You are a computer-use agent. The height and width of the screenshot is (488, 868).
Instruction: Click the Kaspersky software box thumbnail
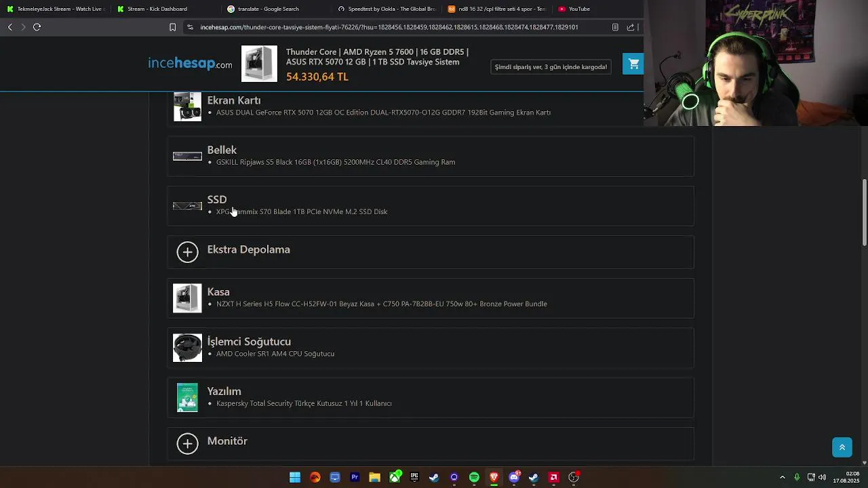click(187, 397)
